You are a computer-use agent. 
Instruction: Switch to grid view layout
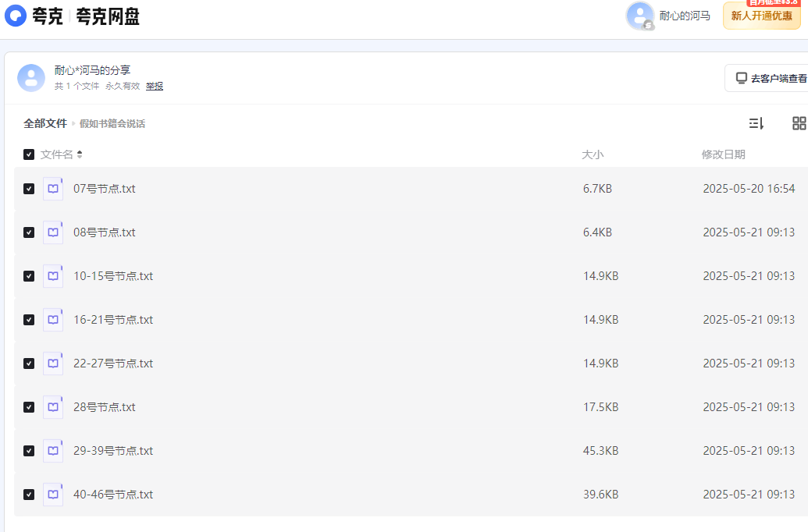pyautogui.click(x=799, y=123)
